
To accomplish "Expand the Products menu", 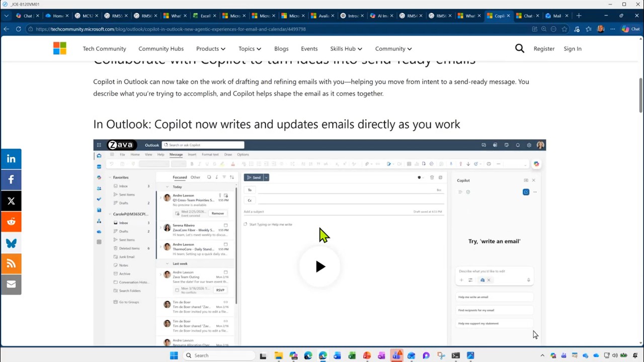I will (x=210, y=49).
